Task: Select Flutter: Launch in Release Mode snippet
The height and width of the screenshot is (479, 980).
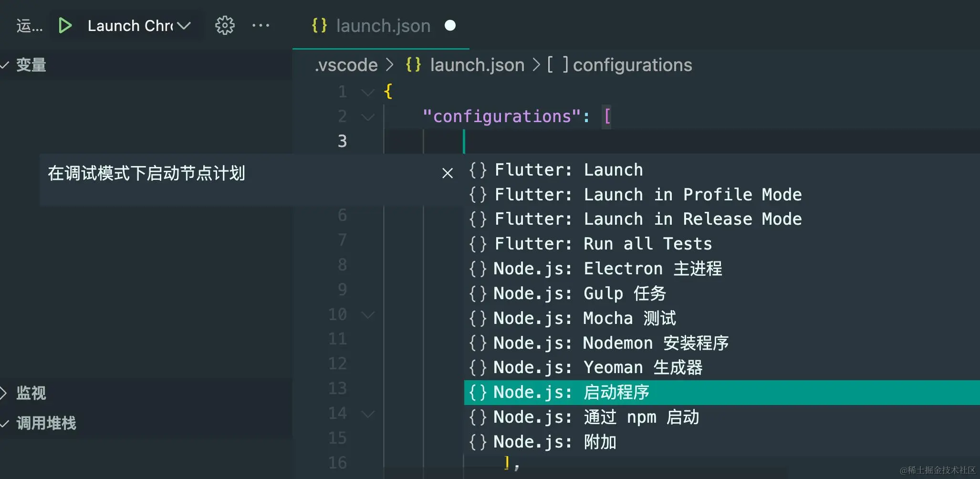Action: [x=722, y=219]
